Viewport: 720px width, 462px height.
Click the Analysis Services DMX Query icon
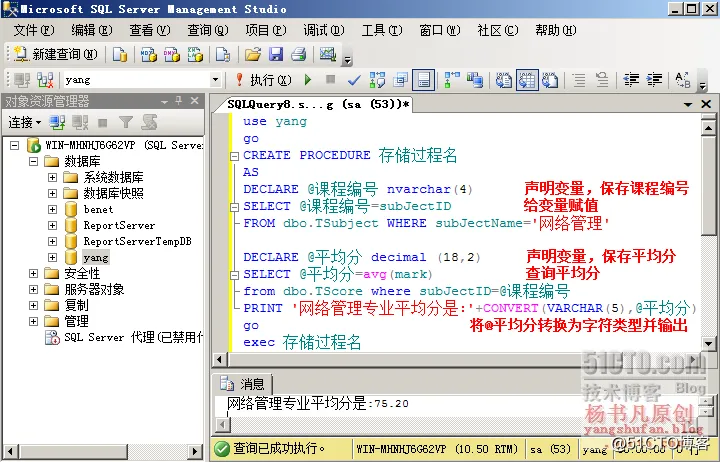[x=172, y=54]
